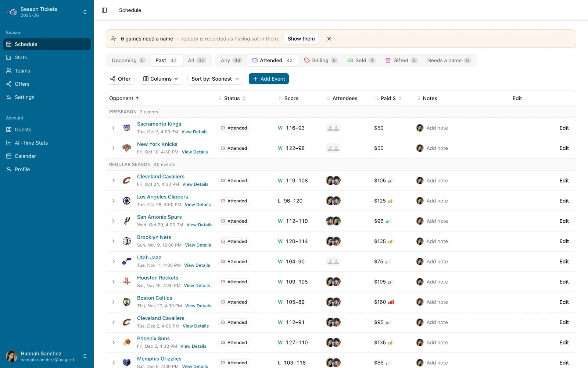Expand the Boston Celtics row
Screen dimensions: 588x368
(x=114, y=302)
